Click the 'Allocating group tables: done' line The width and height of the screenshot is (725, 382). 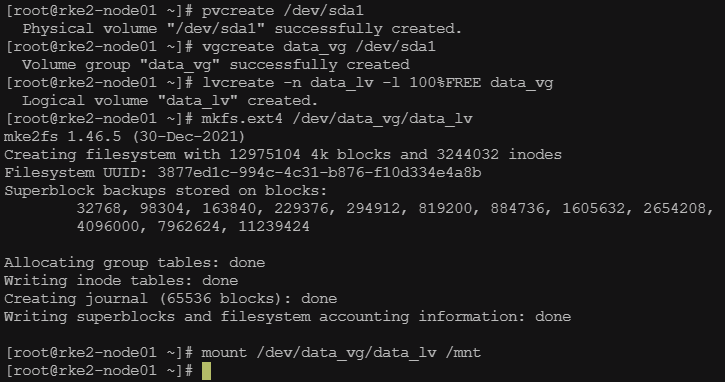(135, 263)
